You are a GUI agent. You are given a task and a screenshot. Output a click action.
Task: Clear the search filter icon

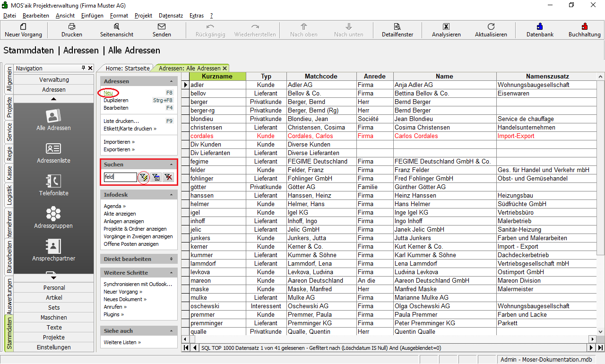(168, 177)
